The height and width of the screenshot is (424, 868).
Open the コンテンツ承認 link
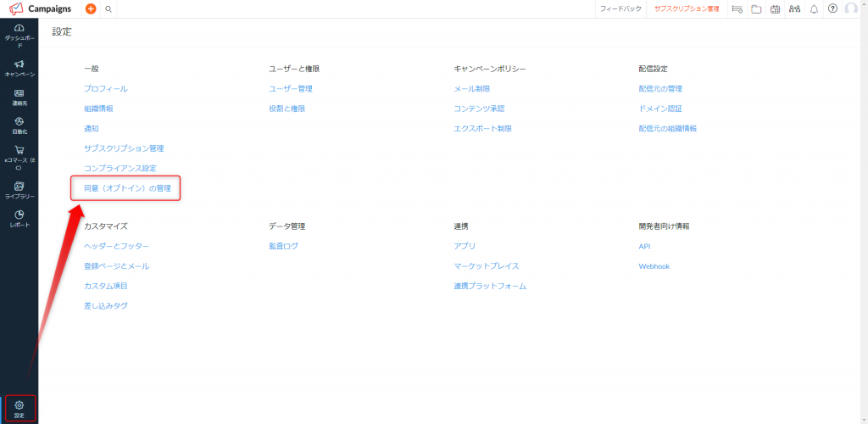(479, 109)
